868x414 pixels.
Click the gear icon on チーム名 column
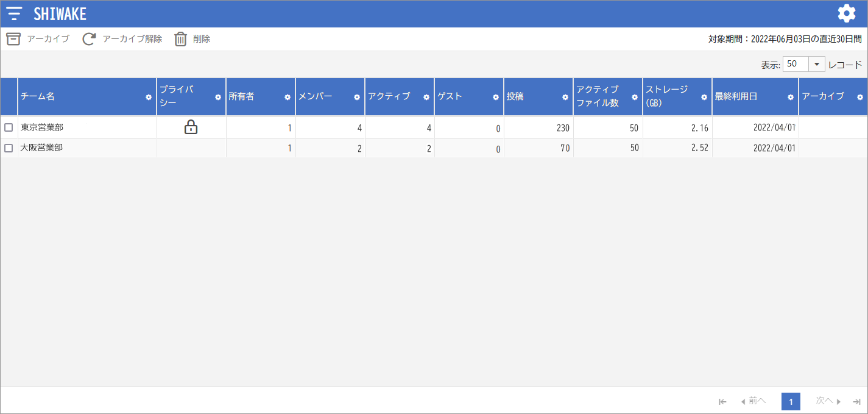pyautogui.click(x=147, y=96)
